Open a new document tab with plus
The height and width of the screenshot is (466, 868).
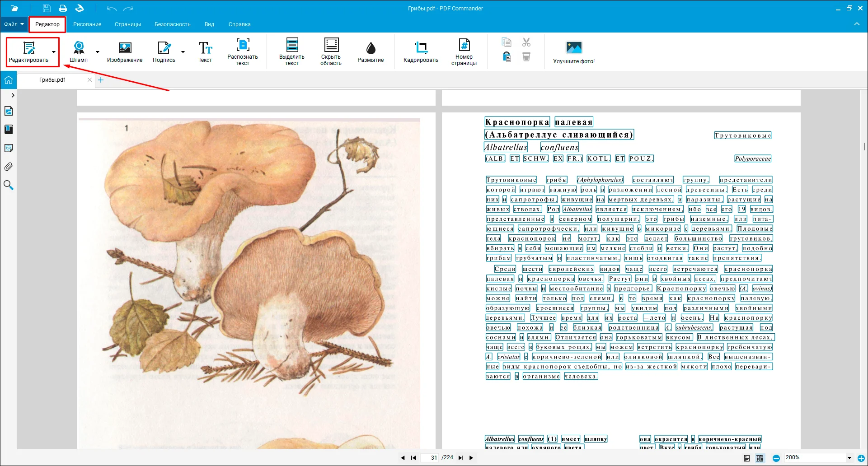[x=101, y=80]
